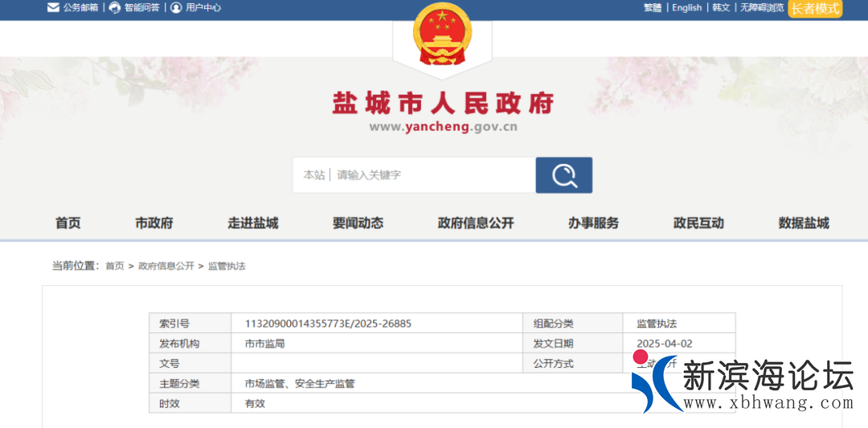Image resolution: width=868 pixels, height=428 pixels.
Task: Open the 数据盐城 navigation item
Action: tap(804, 223)
